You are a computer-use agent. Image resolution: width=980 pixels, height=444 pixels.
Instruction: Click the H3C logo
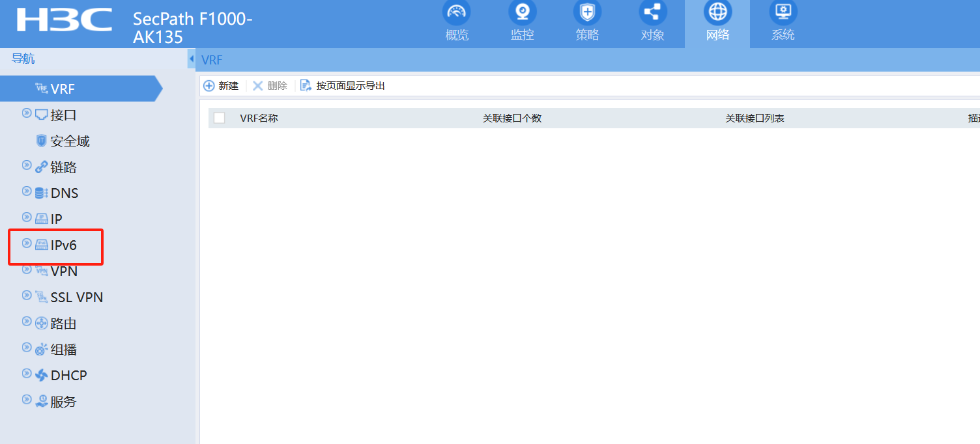64,20
